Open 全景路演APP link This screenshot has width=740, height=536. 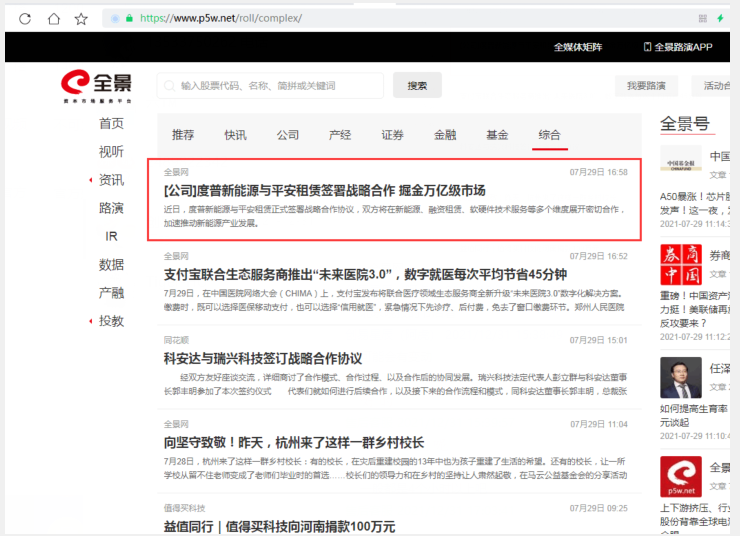(678, 47)
